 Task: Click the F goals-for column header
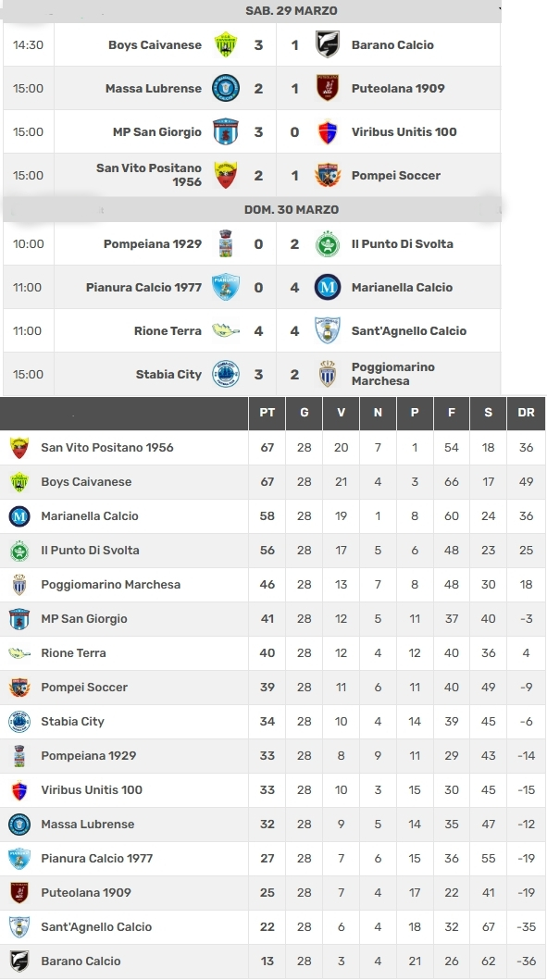pos(452,413)
